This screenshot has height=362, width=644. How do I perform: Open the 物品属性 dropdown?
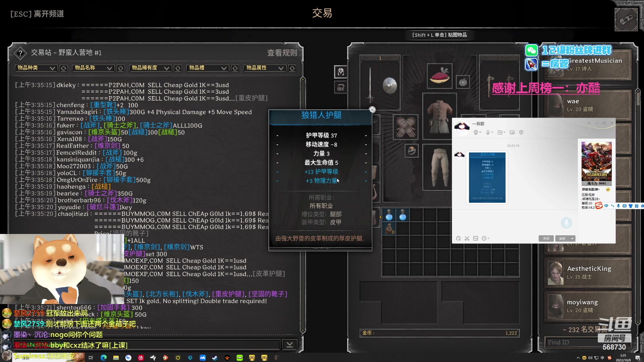(265, 68)
